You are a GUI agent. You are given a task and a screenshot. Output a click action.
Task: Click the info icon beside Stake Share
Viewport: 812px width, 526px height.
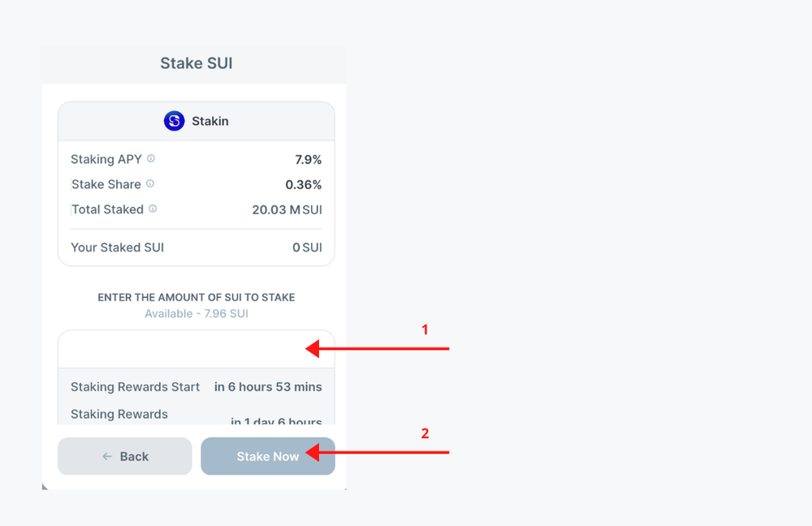[149, 182]
